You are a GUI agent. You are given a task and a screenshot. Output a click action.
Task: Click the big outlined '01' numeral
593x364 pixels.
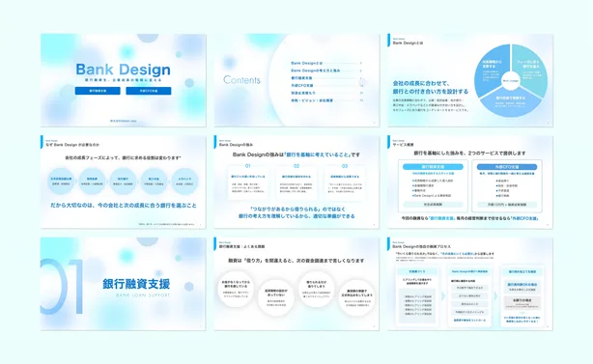[61, 287]
